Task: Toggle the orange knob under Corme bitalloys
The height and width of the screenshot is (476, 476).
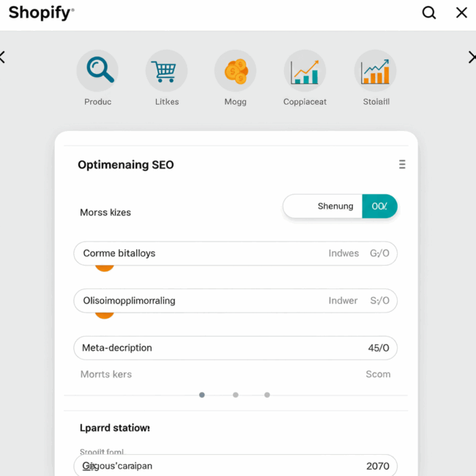Action: click(105, 267)
